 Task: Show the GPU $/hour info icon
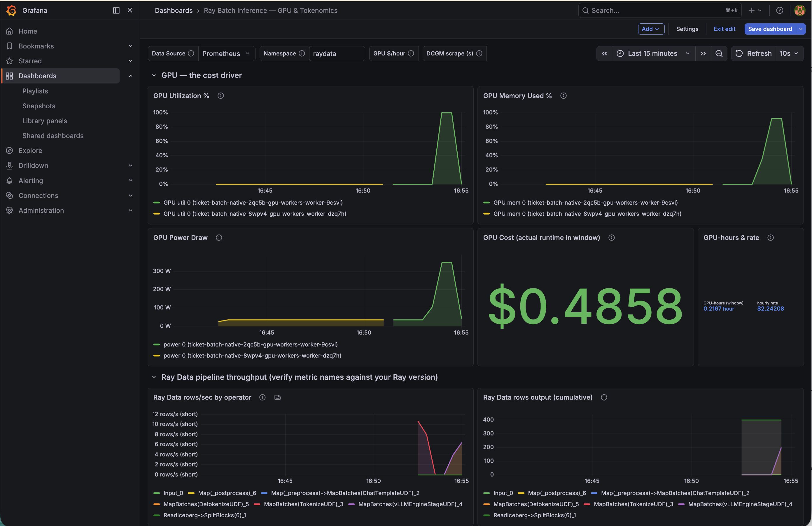coord(411,54)
